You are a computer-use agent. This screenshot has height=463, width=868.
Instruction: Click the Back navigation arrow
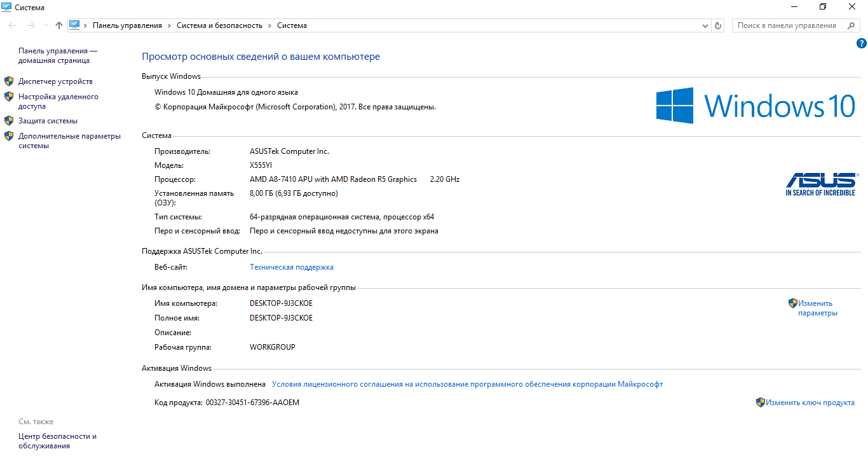click(x=13, y=25)
